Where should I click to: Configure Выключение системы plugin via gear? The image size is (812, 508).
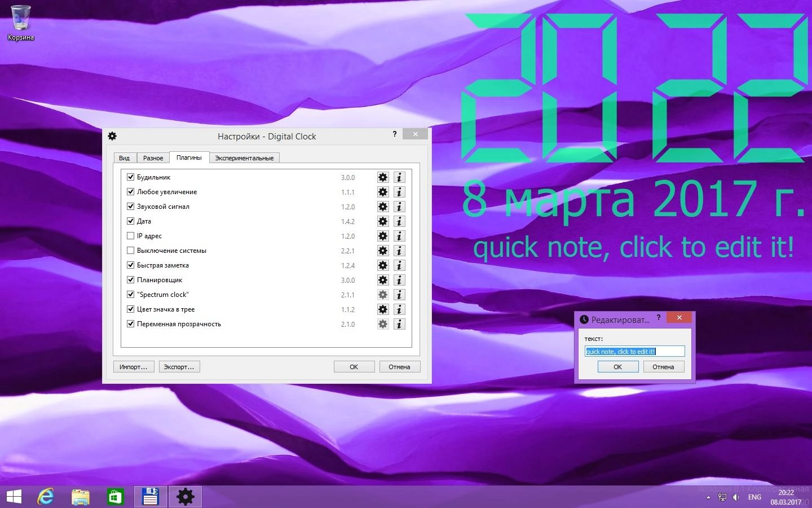coord(383,251)
